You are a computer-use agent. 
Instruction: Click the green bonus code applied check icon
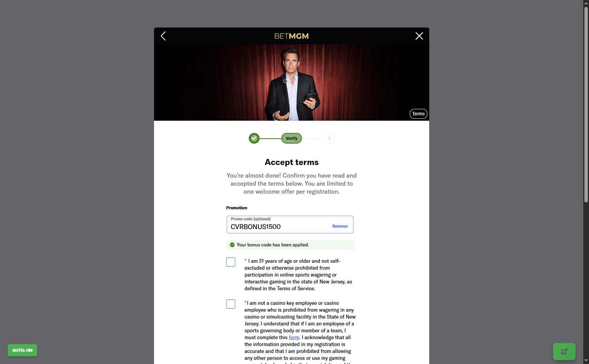click(x=232, y=245)
